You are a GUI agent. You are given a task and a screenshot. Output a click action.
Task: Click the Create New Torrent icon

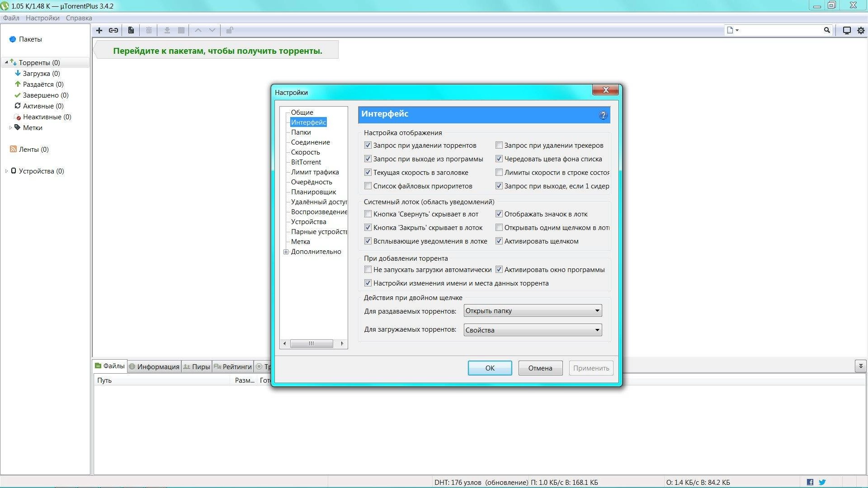131,30
